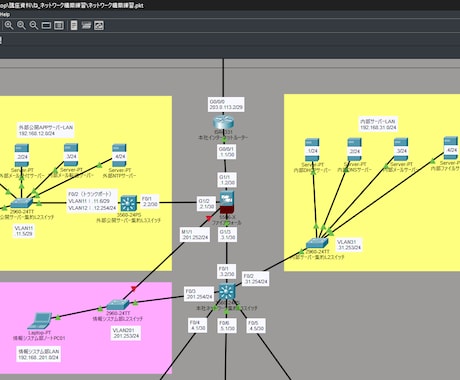Click the G0/0/1 .1.1/30 note
The image size is (460, 380).
tap(227, 152)
